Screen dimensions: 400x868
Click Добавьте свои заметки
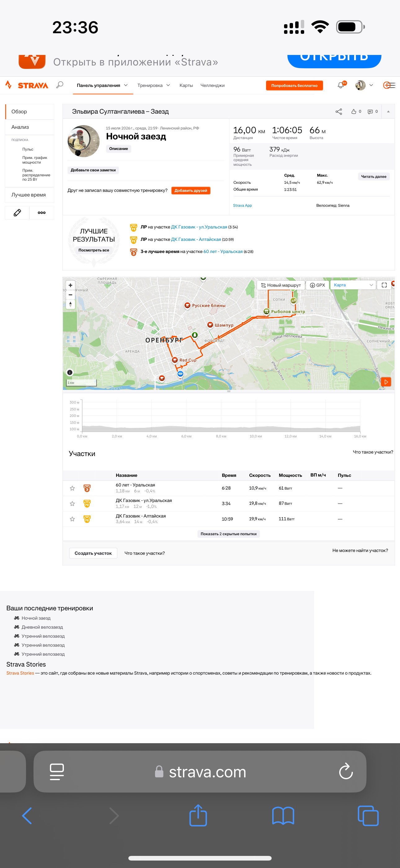pyautogui.click(x=93, y=170)
